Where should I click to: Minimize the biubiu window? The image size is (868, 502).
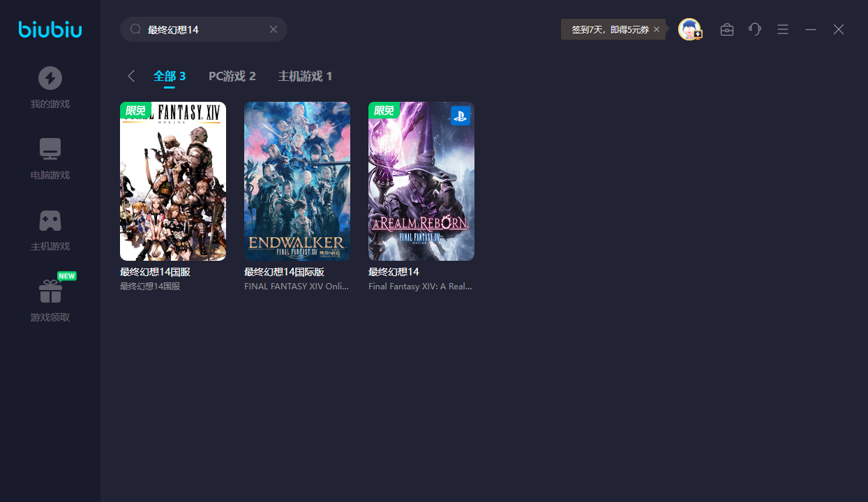tap(811, 29)
